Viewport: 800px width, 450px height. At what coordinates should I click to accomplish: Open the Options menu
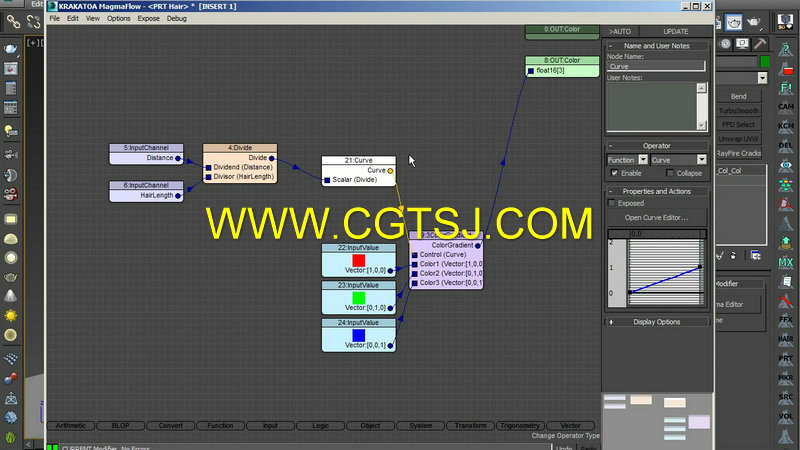(118, 18)
